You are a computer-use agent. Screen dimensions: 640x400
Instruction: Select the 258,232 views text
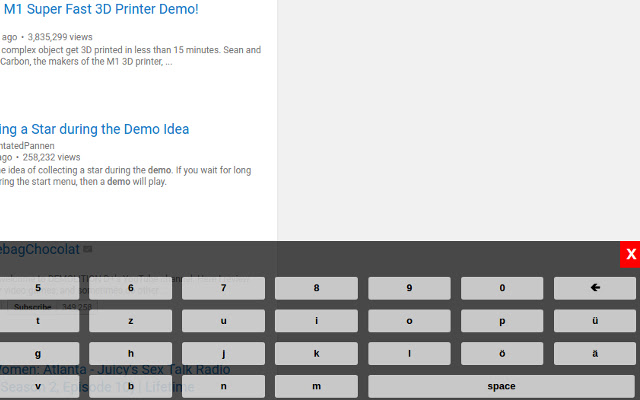(x=51, y=157)
